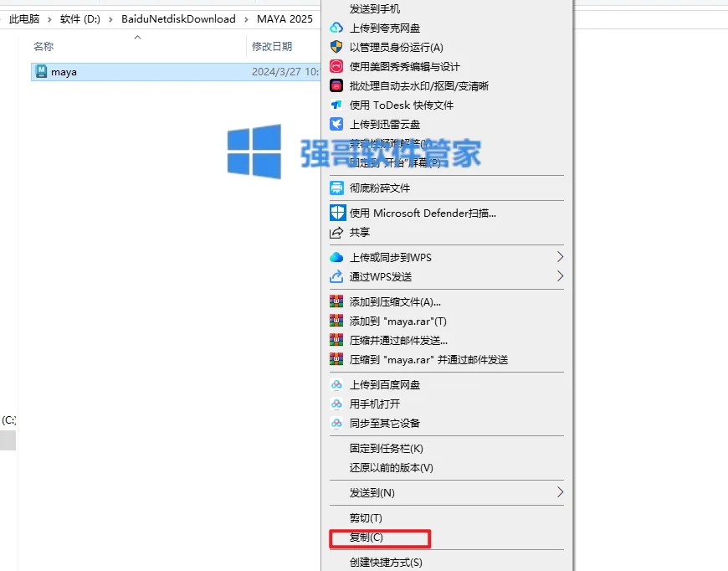The image size is (728, 571).
Task: Click WinRAR icon beside 添加到压缩文件(A)
Action: (x=336, y=301)
